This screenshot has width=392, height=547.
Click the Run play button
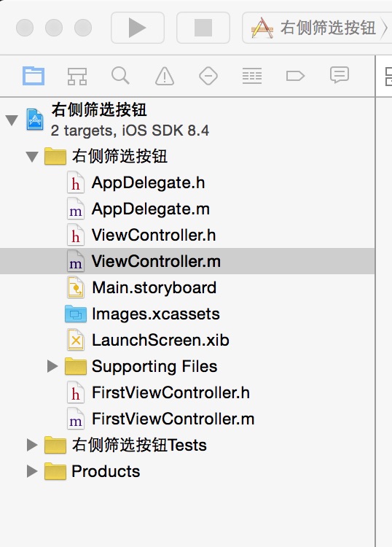click(138, 28)
